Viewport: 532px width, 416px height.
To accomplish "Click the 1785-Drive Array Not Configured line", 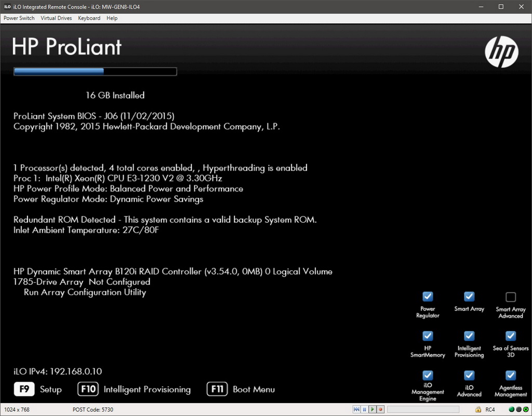I will coord(82,282).
